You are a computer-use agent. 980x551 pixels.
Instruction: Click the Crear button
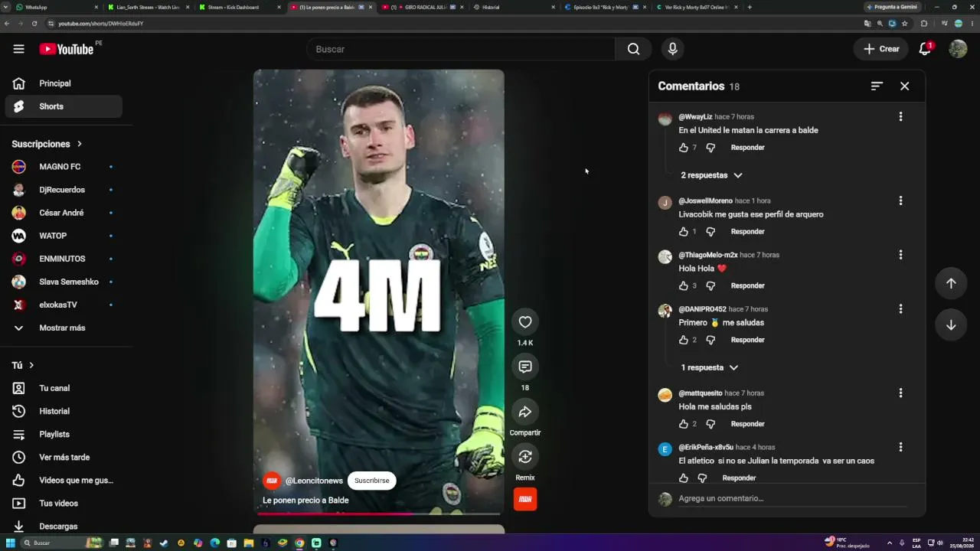(x=881, y=49)
